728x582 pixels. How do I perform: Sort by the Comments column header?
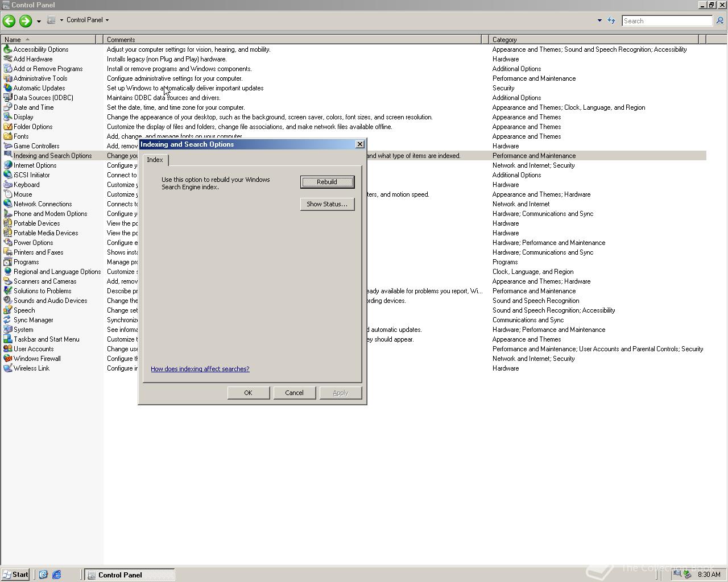coord(293,40)
